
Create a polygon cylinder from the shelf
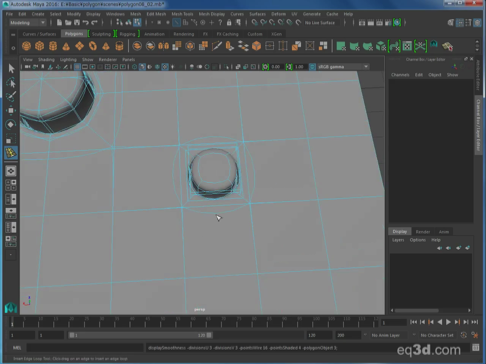pyautogui.click(x=53, y=46)
